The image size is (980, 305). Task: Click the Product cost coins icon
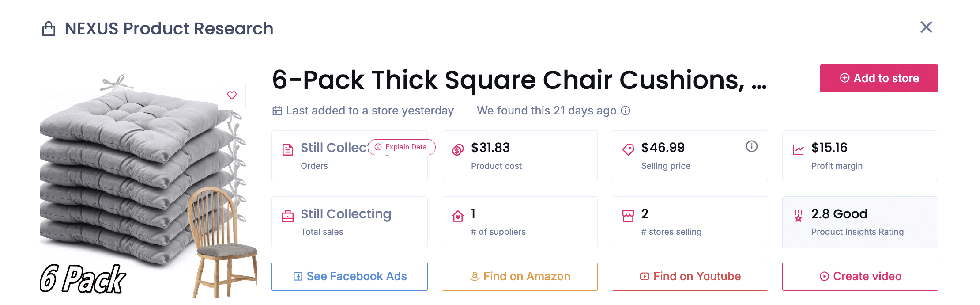[458, 150]
